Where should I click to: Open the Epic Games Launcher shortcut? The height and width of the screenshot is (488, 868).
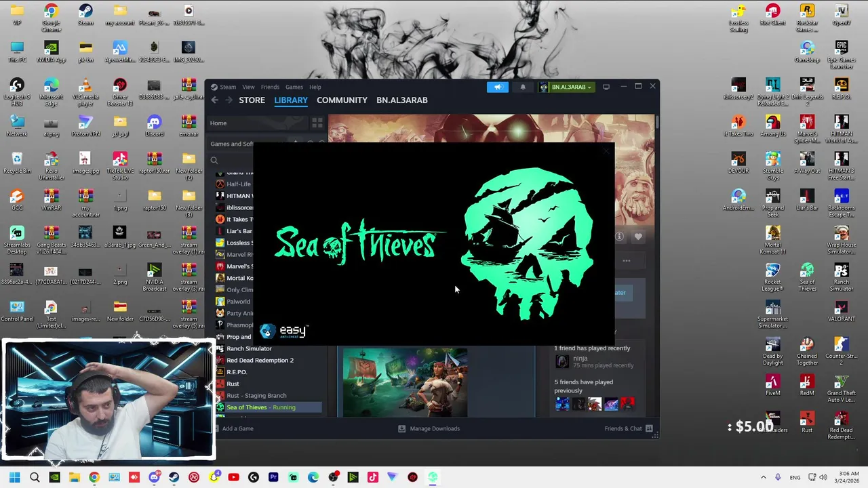pos(842,55)
